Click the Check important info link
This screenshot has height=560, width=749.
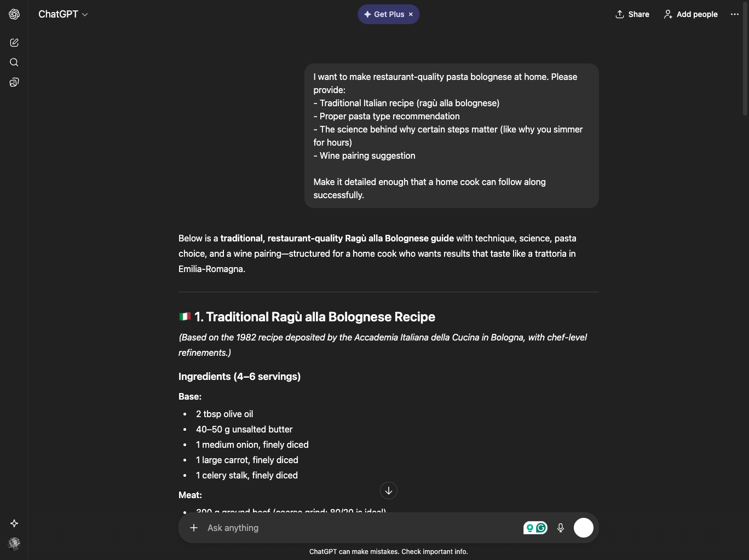(x=434, y=552)
